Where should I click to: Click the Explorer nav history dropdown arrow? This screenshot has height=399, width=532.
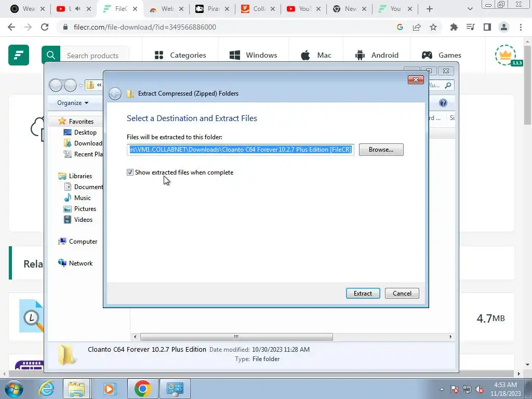[81, 85]
